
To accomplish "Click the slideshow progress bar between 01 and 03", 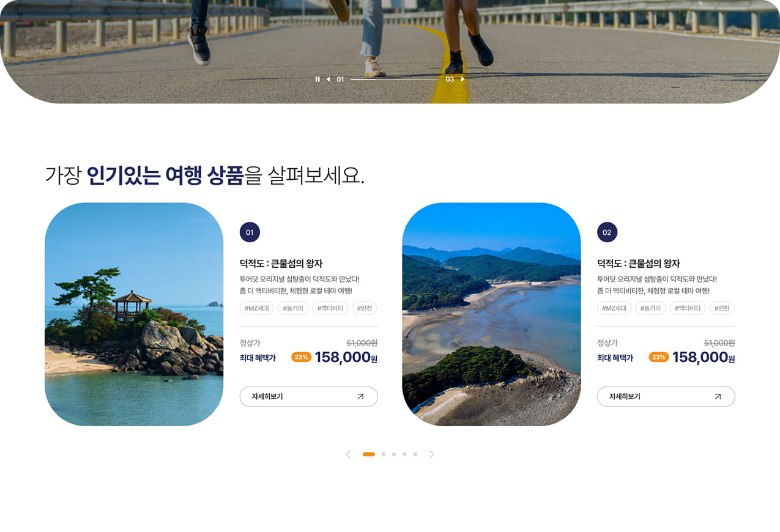I will pyautogui.click(x=395, y=79).
